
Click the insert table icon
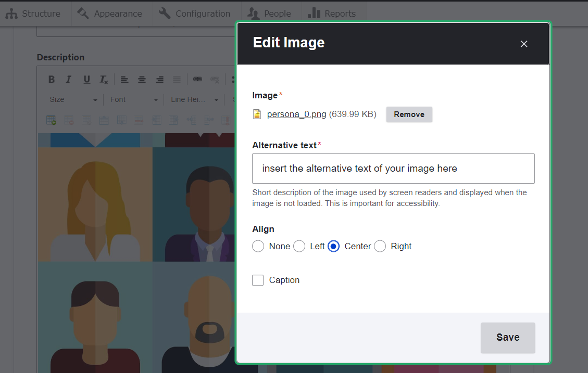tap(51, 120)
